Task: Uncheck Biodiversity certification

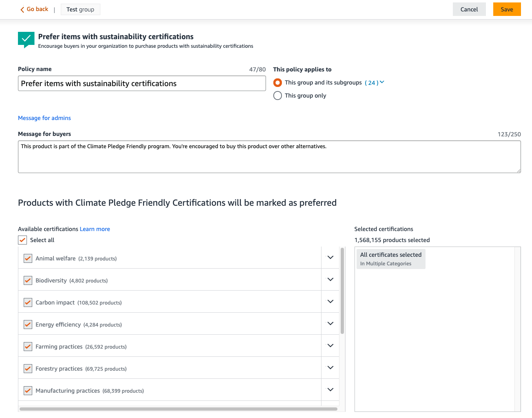Action: tap(28, 280)
